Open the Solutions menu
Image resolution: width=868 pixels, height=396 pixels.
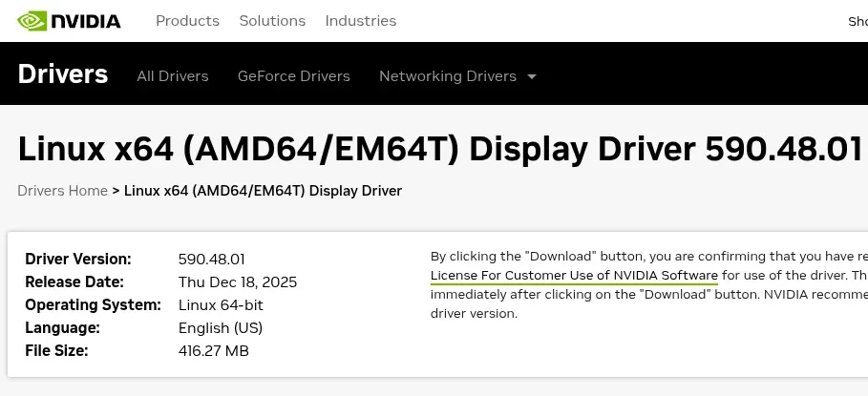point(272,21)
